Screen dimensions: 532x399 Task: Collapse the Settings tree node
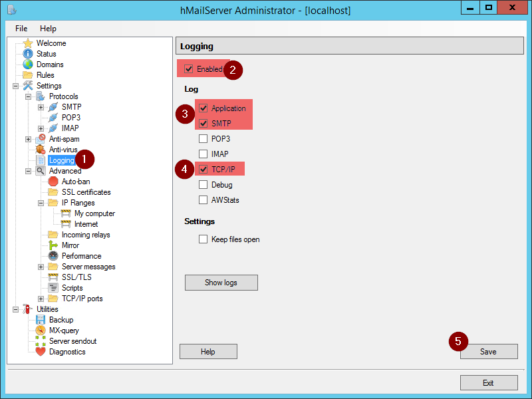15,86
